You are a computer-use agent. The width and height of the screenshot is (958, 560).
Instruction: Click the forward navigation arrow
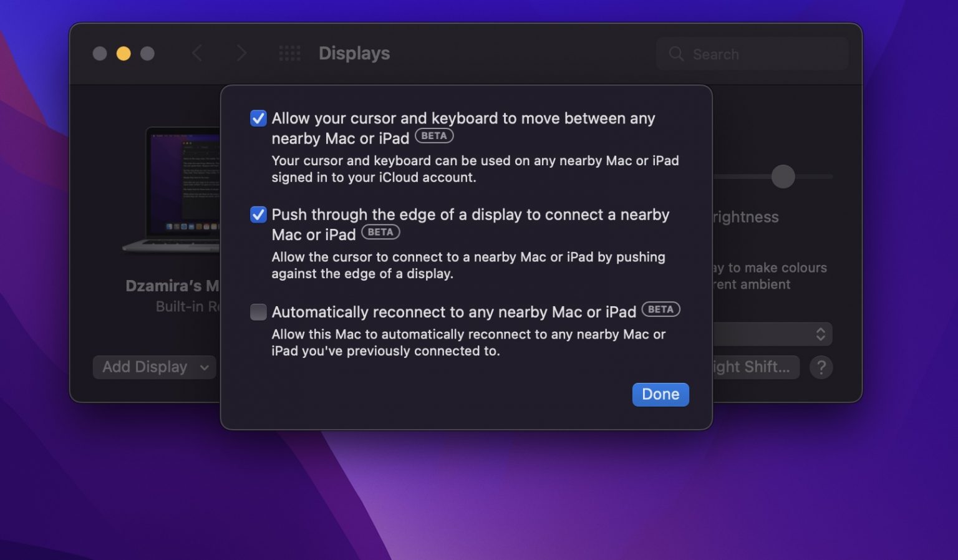[242, 54]
